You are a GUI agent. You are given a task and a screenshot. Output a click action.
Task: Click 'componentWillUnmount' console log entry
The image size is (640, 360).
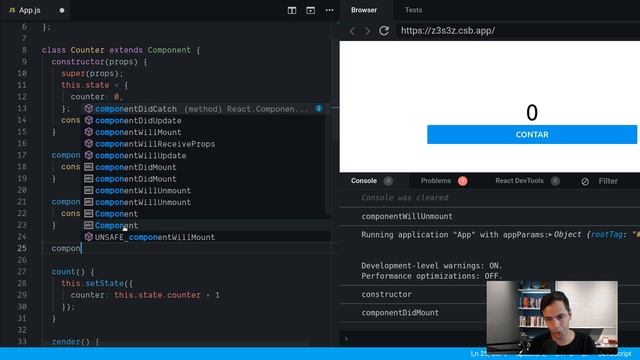[x=407, y=216]
